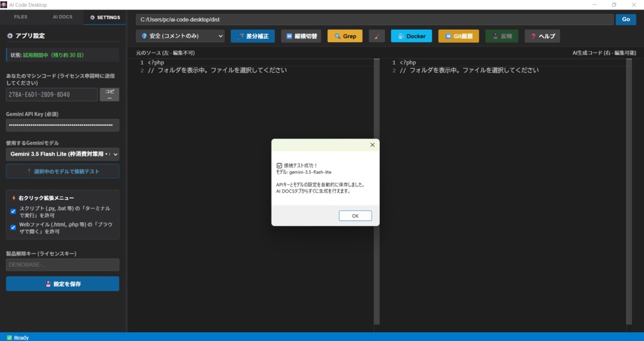Click the path field showing C:/Users/pc/ai-code-desktop/dist
644x341 pixels.
[375, 19]
